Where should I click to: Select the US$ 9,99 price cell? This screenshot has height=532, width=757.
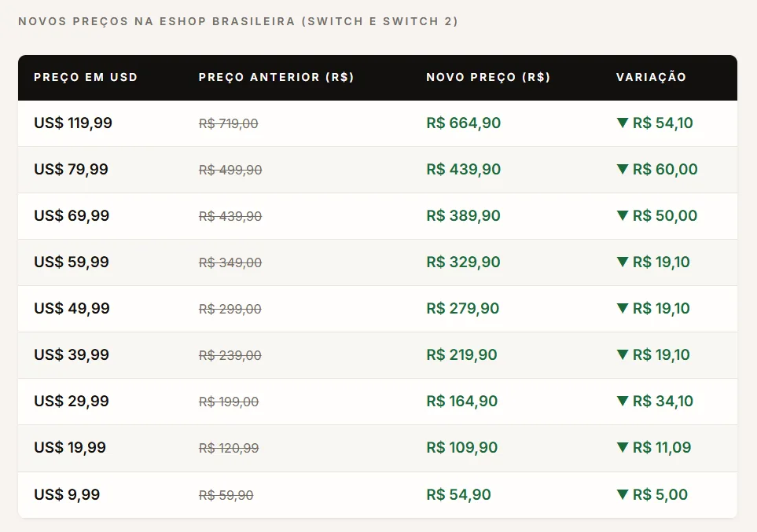pyautogui.click(x=67, y=495)
